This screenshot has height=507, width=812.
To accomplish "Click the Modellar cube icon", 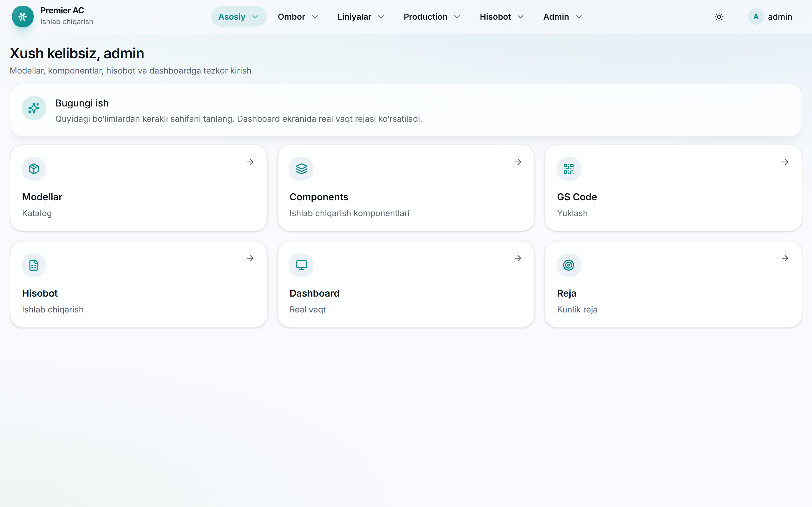I will click(x=34, y=169).
